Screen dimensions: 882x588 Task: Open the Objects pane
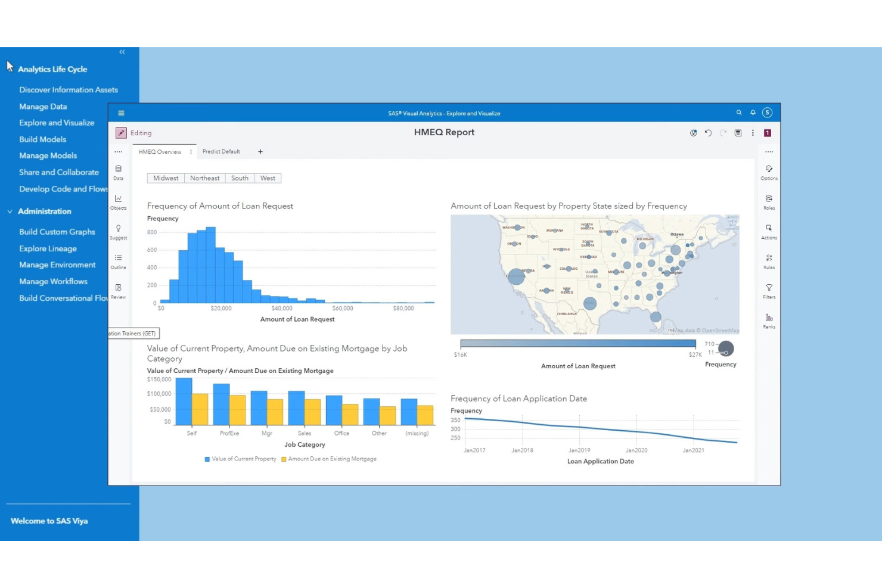point(118,201)
